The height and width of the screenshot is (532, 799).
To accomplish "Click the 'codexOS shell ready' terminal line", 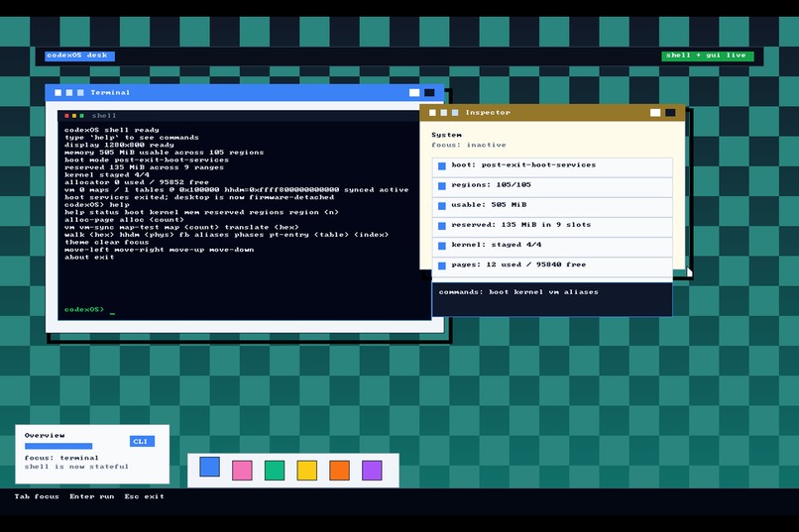I will click(112, 130).
